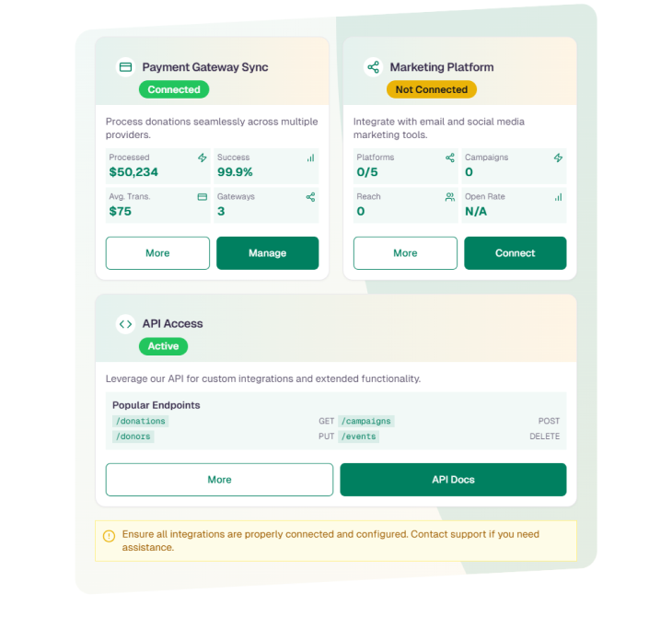Click the green Connected status badge
This screenshot has height=617, width=672.
(x=174, y=89)
